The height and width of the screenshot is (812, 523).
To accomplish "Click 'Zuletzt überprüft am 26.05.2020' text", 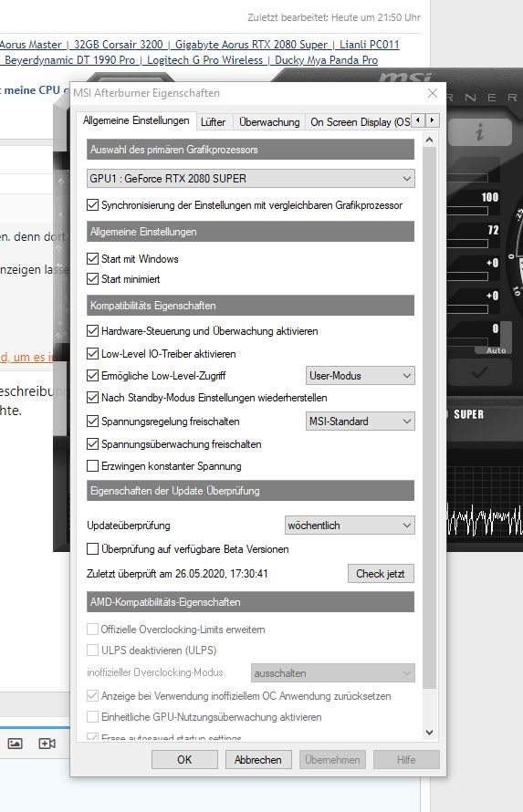I will [x=177, y=574].
